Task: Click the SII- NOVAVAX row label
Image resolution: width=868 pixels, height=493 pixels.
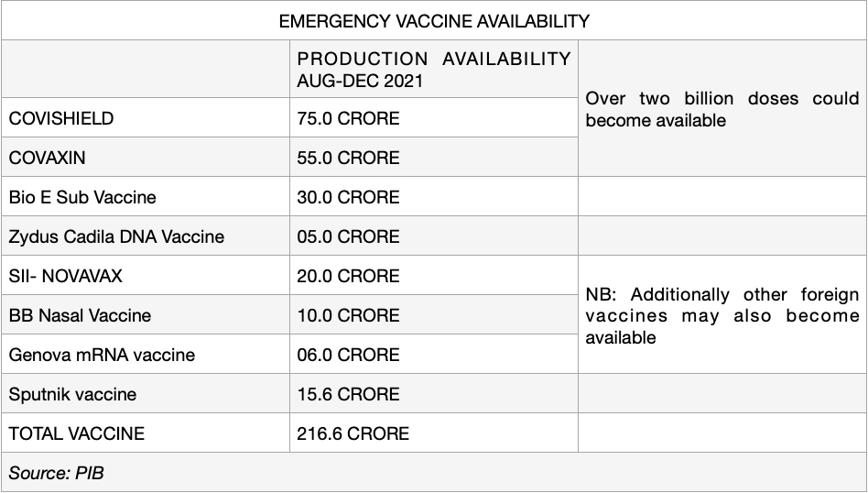Action: [65, 276]
